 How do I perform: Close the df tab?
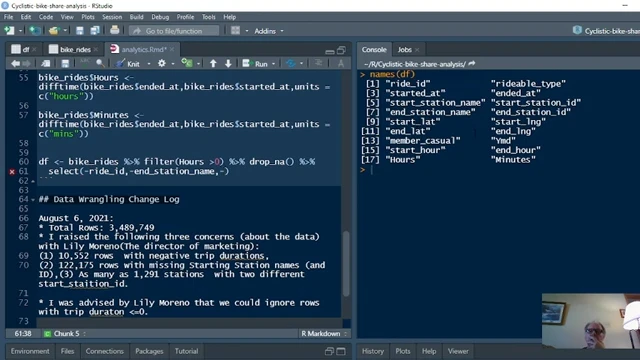pyautogui.click(x=34, y=49)
